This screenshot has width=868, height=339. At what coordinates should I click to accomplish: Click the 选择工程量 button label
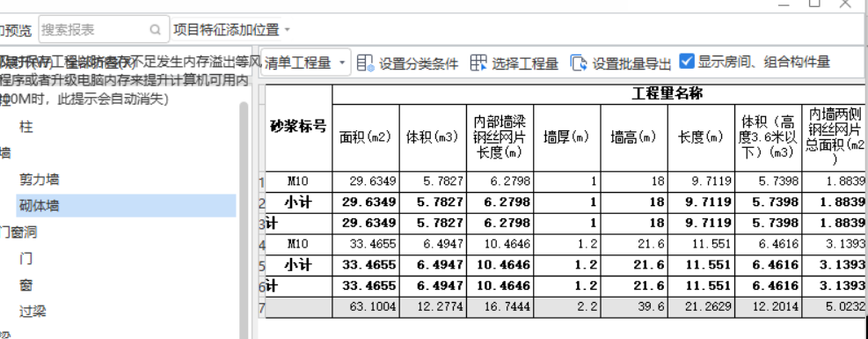[525, 63]
